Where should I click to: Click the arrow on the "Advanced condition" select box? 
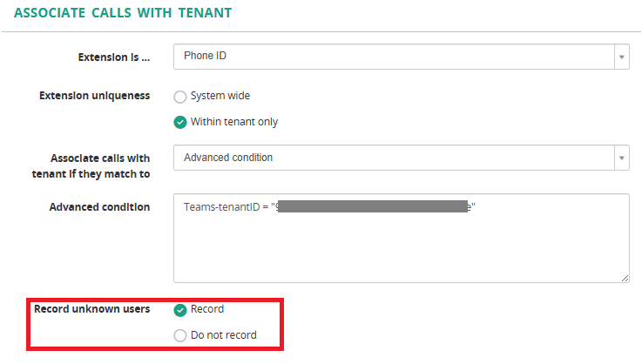pyautogui.click(x=622, y=158)
